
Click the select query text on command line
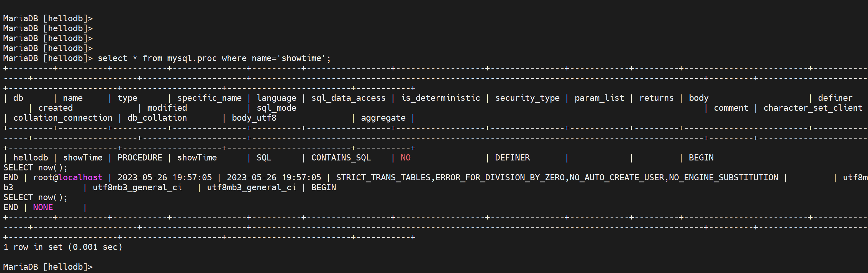click(214, 58)
